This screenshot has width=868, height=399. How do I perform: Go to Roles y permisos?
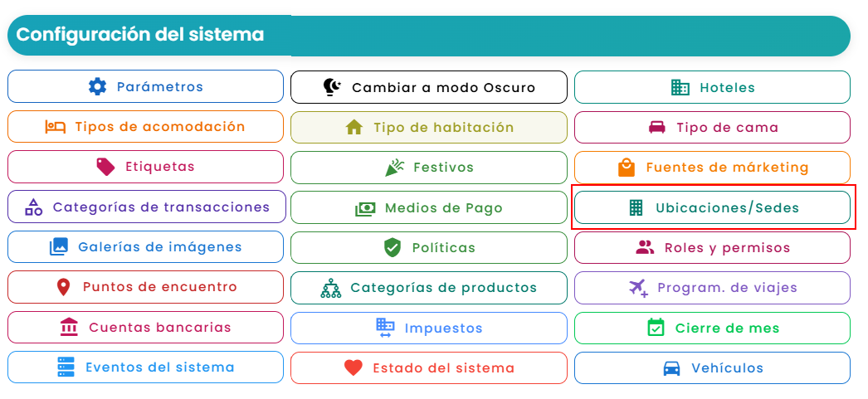tap(712, 247)
